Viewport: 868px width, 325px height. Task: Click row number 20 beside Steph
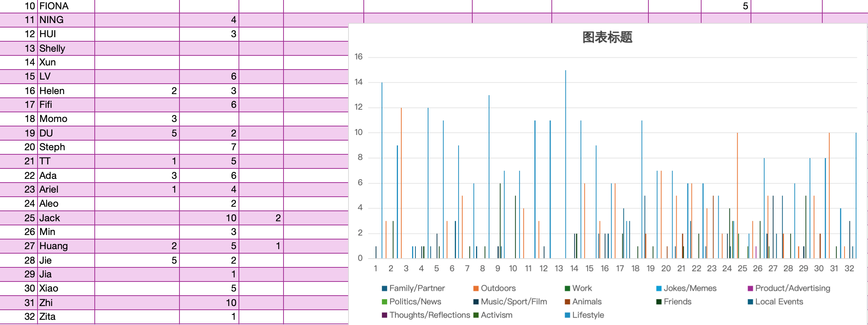point(29,147)
